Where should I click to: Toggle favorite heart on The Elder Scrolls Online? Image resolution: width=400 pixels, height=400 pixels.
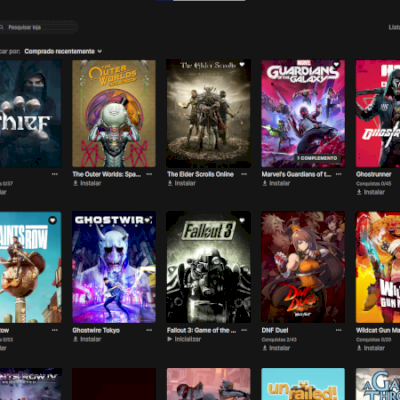(242, 64)
